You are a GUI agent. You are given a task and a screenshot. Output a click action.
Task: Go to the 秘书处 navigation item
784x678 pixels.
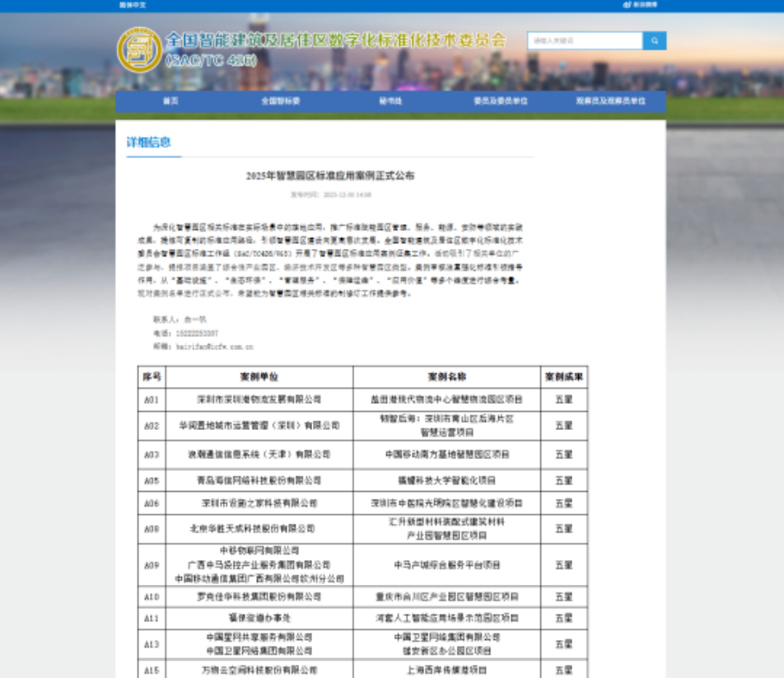pos(390,101)
